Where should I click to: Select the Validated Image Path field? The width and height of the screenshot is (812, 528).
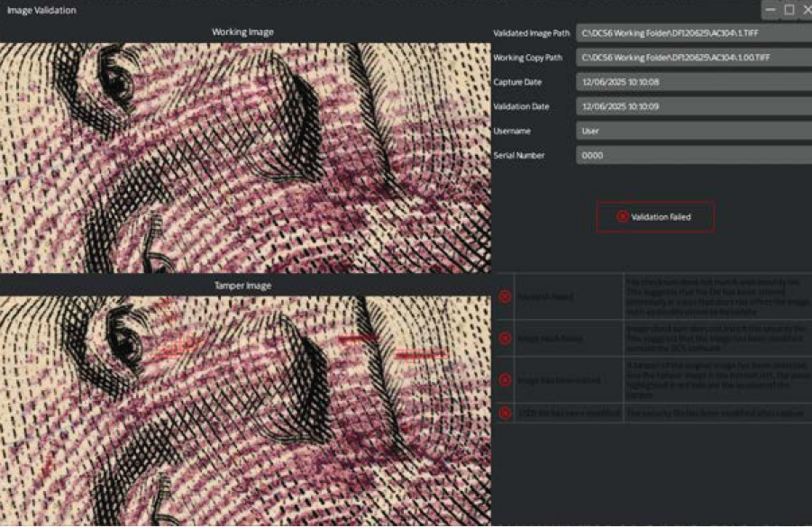point(694,33)
